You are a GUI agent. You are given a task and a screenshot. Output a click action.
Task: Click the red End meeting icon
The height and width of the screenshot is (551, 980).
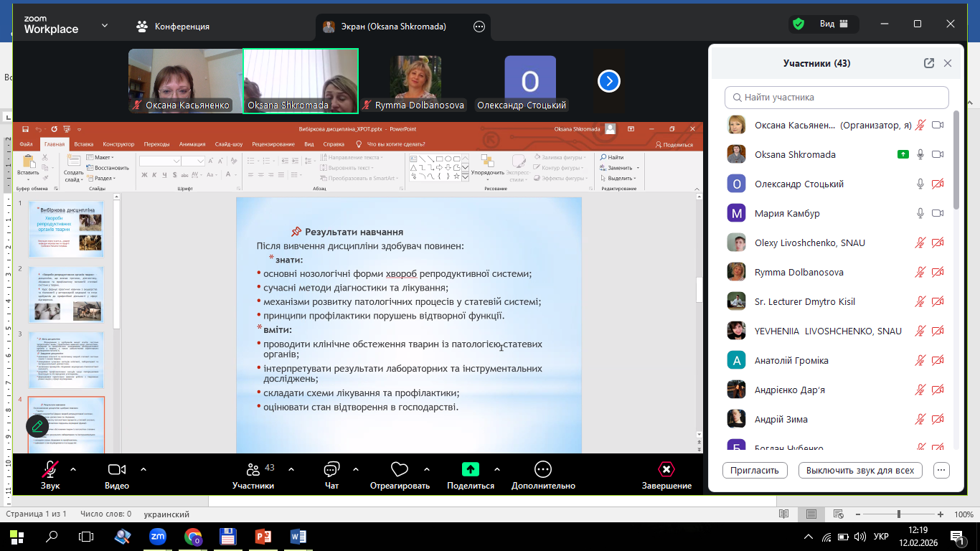pos(666,470)
